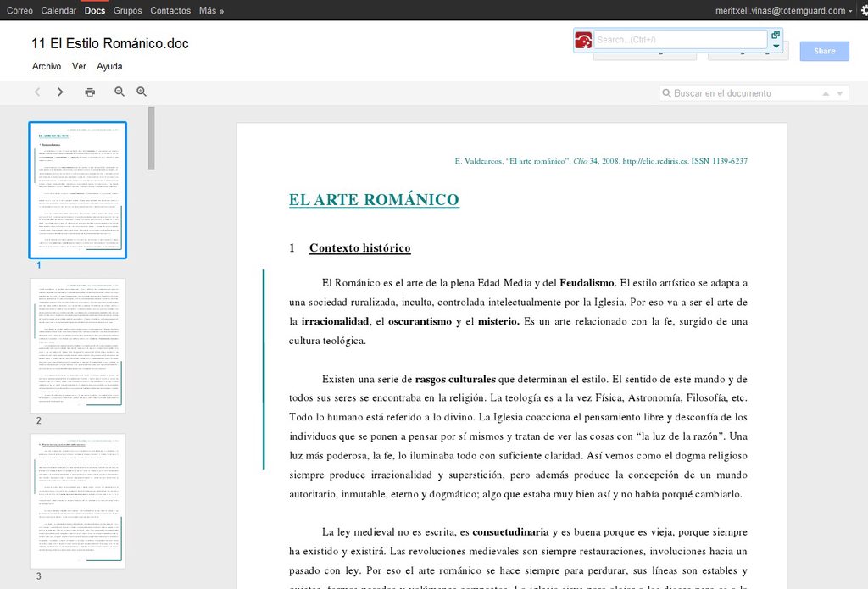Open the Ver menu

pyautogui.click(x=79, y=66)
